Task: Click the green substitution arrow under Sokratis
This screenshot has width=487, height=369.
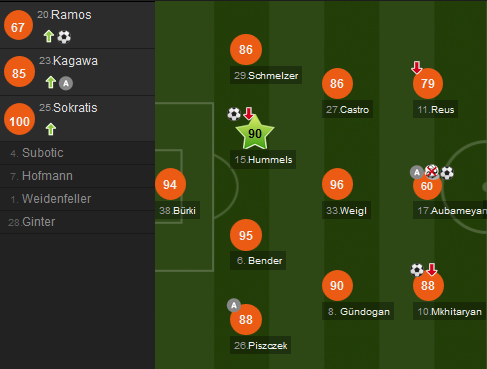Action: coord(51,129)
